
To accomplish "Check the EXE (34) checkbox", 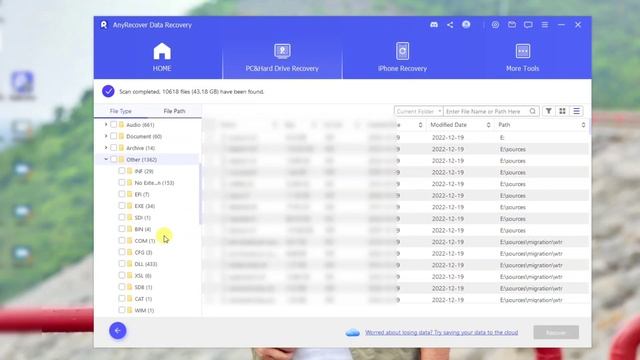I will click(122, 206).
